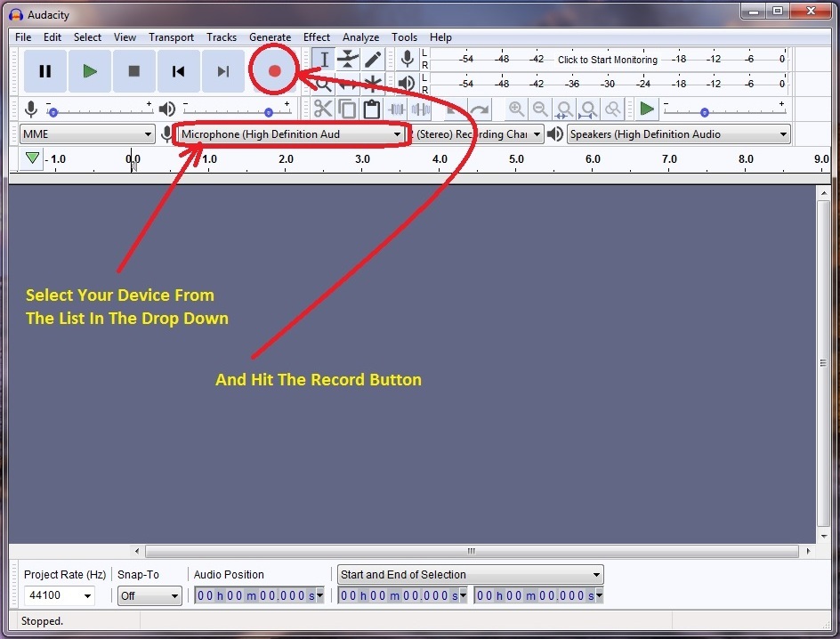Screen dimensions: 840x639
Task: Open the Help menu
Action: pos(440,37)
